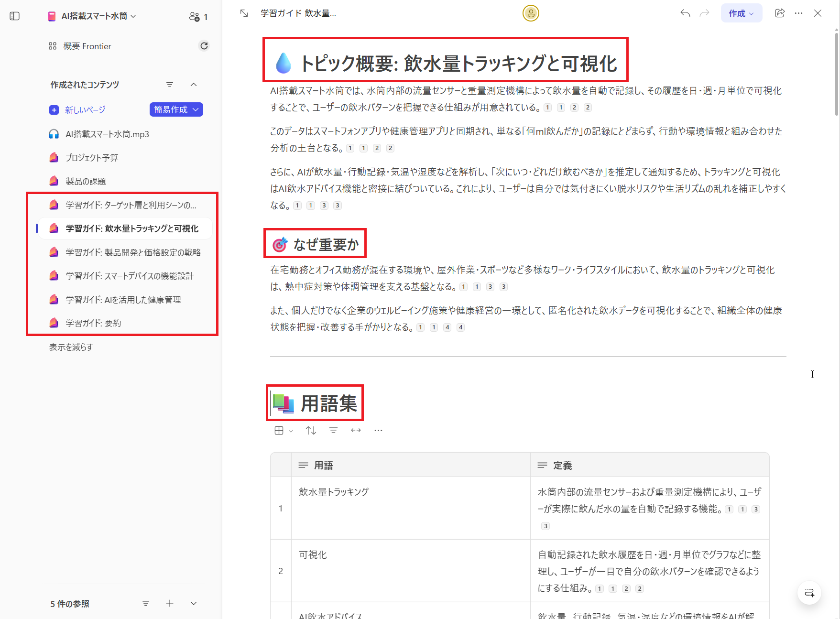Image resolution: width=840 pixels, height=619 pixels.
Task: Click the profile avatar above the document
Action: pyautogui.click(x=531, y=13)
